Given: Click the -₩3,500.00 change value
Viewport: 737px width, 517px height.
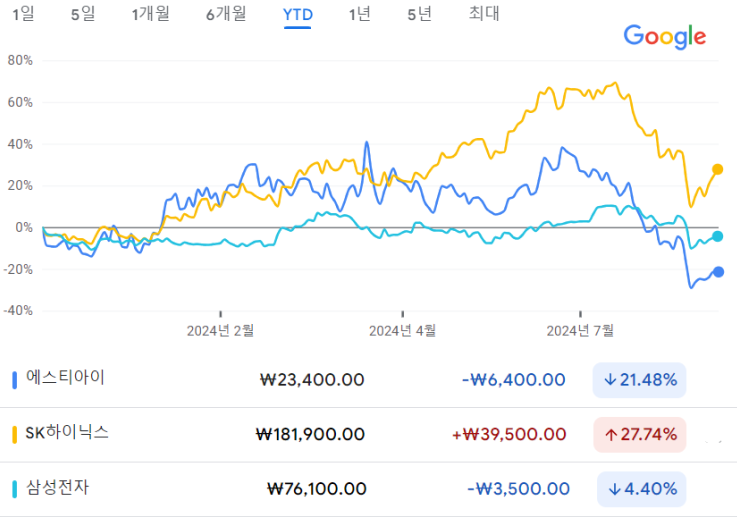Looking at the screenshot, I should click(518, 489).
